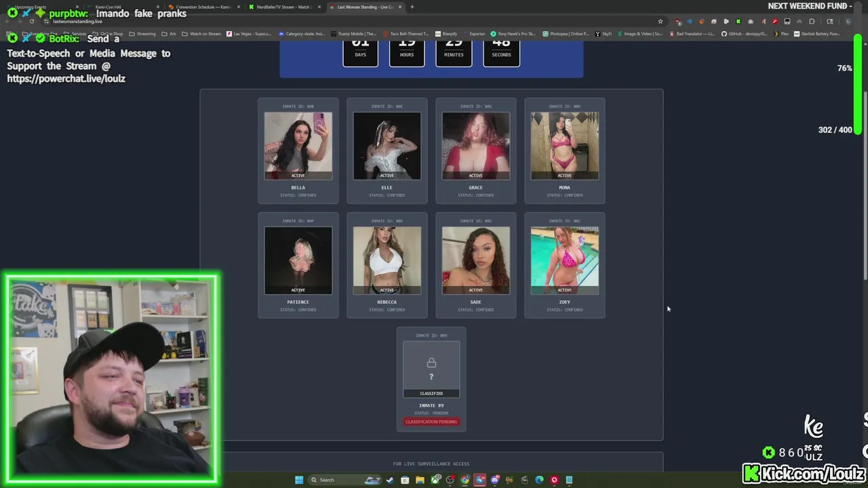The width and height of the screenshot is (868, 488).
Task: Click the For Live Surveillance Access text
Action: click(x=431, y=464)
